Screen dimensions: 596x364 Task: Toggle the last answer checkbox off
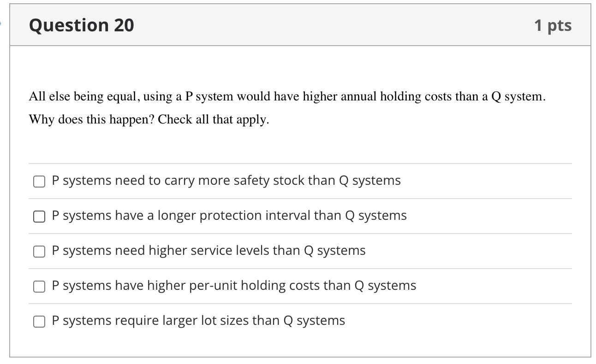[x=39, y=321]
